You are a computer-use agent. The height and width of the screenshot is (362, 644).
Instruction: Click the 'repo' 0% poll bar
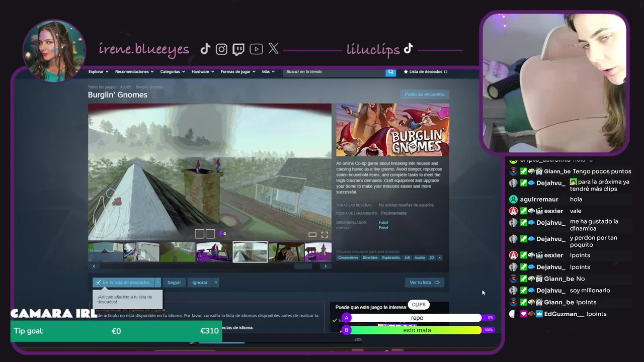pos(417,318)
